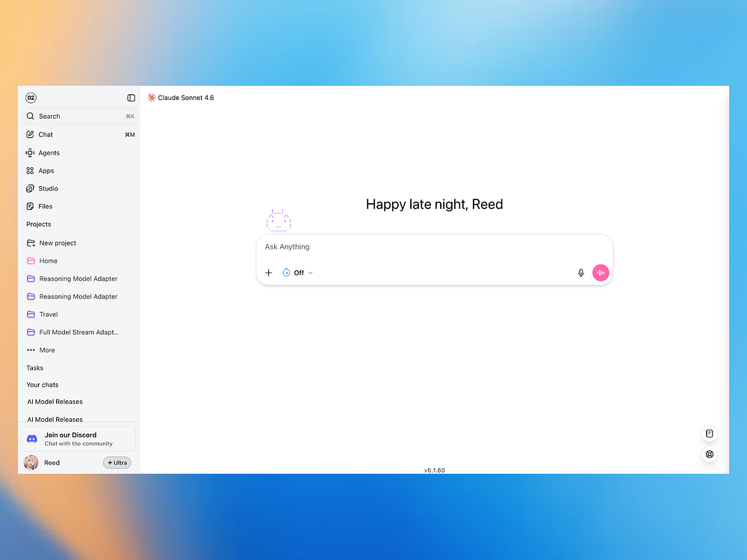Click the 02 logo icon
This screenshot has height=560, width=747.
(31, 98)
